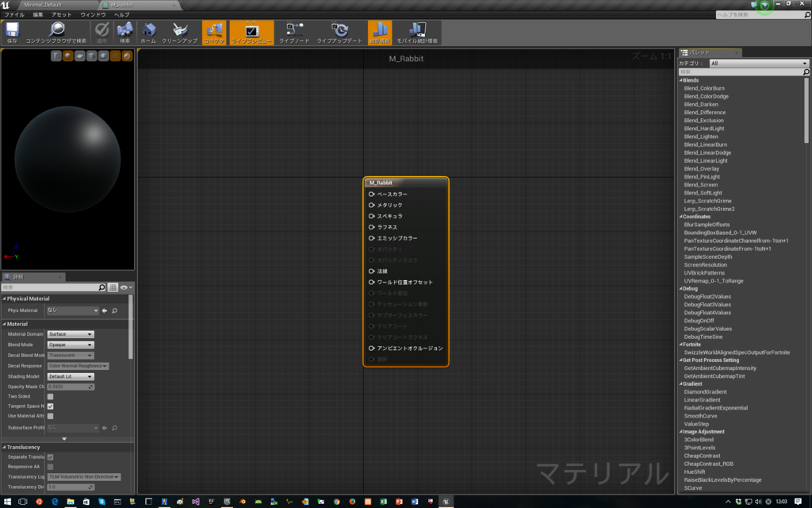812x508 pixels.
Task: Toggle Responsive AA checkbox
Action: 50,467
